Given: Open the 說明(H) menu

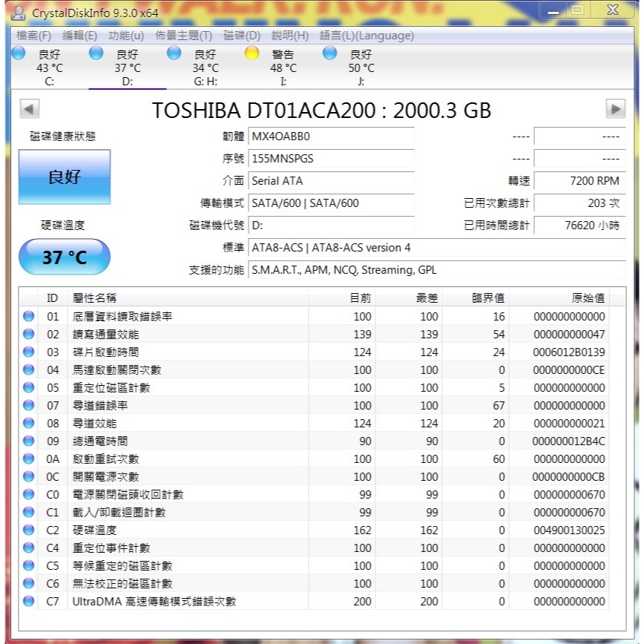Looking at the screenshot, I should [x=289, y=36].
